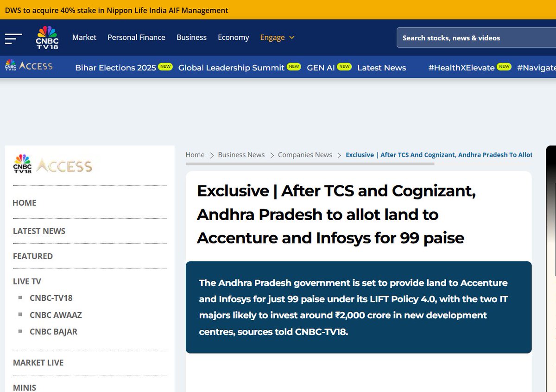Click the NEW badge beside #HealthXElevate
The width and height of the screenshot is (556, 392).
pyautogui.click(x=504, y=66)
